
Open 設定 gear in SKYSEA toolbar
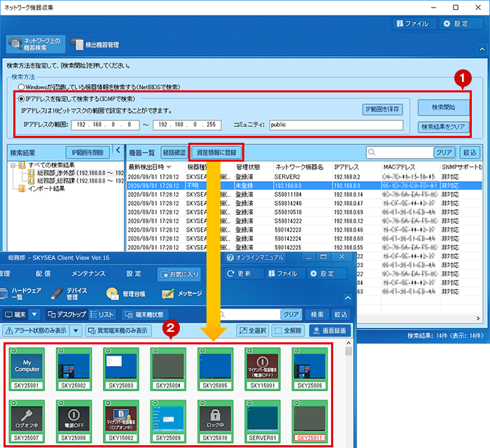(x=327, y=274)
